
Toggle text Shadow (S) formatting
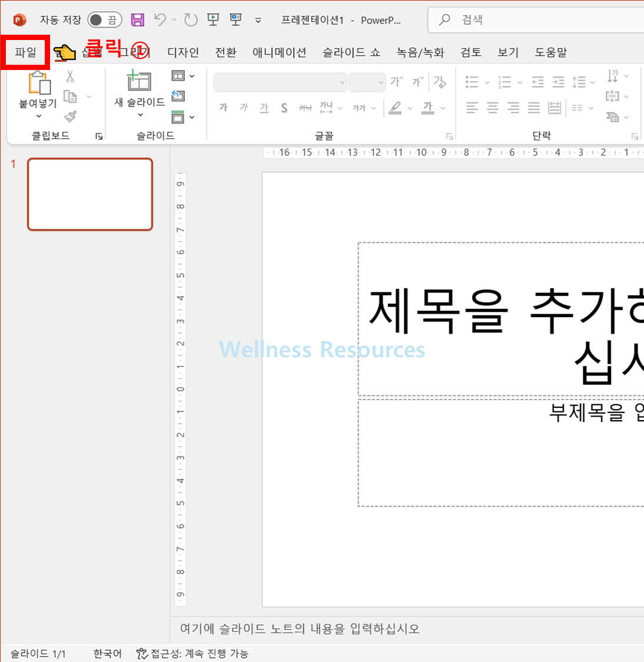pos(284,108)
